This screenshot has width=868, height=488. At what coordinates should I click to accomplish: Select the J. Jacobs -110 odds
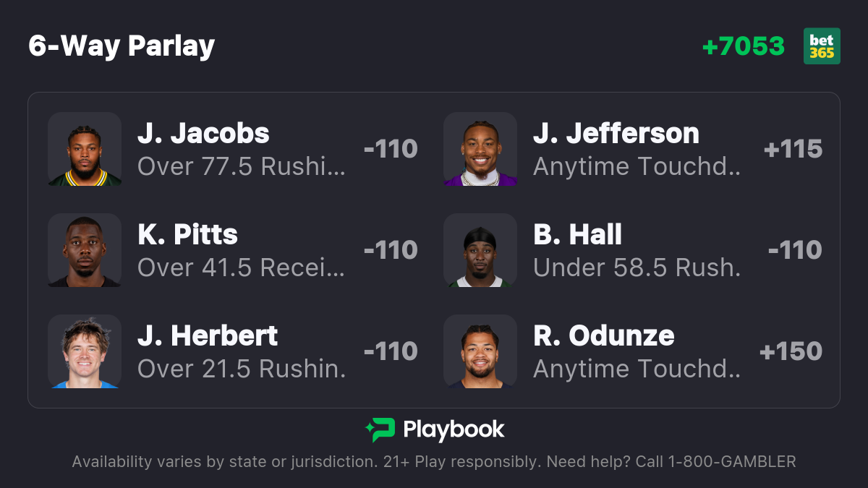click(x=391, y=149)
